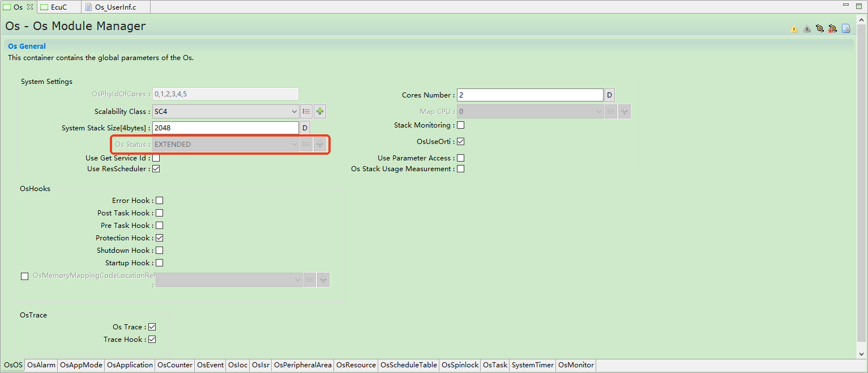The image size is (868, 373).
Task: Click the System Stack Size input field
Action: coord(225,128)
